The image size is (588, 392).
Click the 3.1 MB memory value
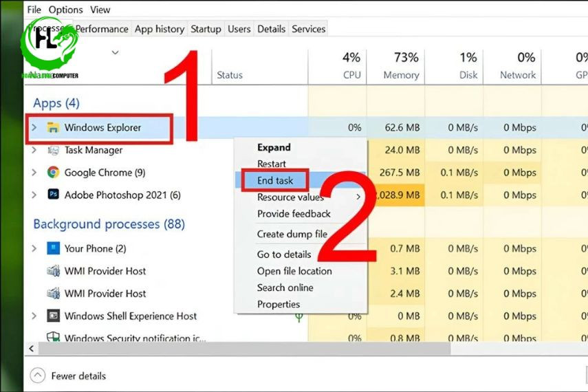coord(404,271)
